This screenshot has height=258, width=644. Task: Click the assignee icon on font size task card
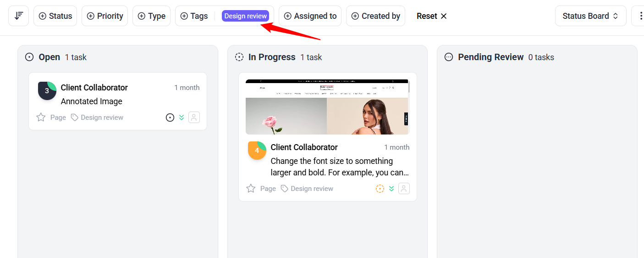click(x=404, y=189)
